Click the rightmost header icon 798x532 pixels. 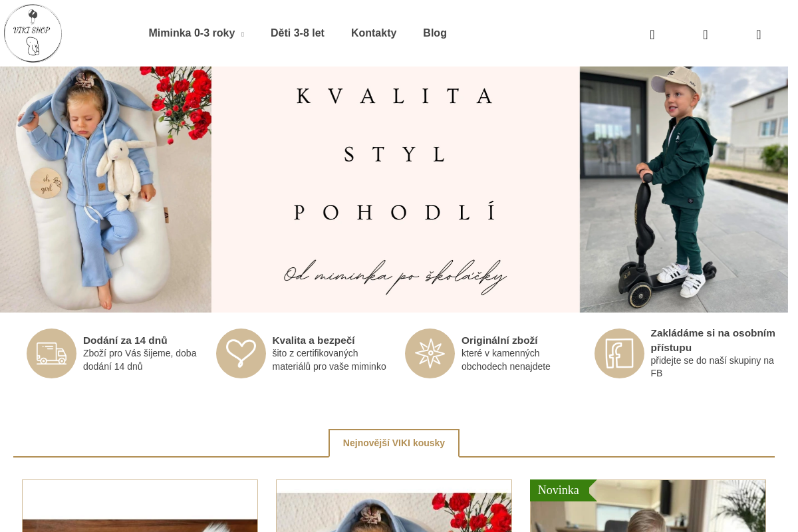(x=759, y=35)
